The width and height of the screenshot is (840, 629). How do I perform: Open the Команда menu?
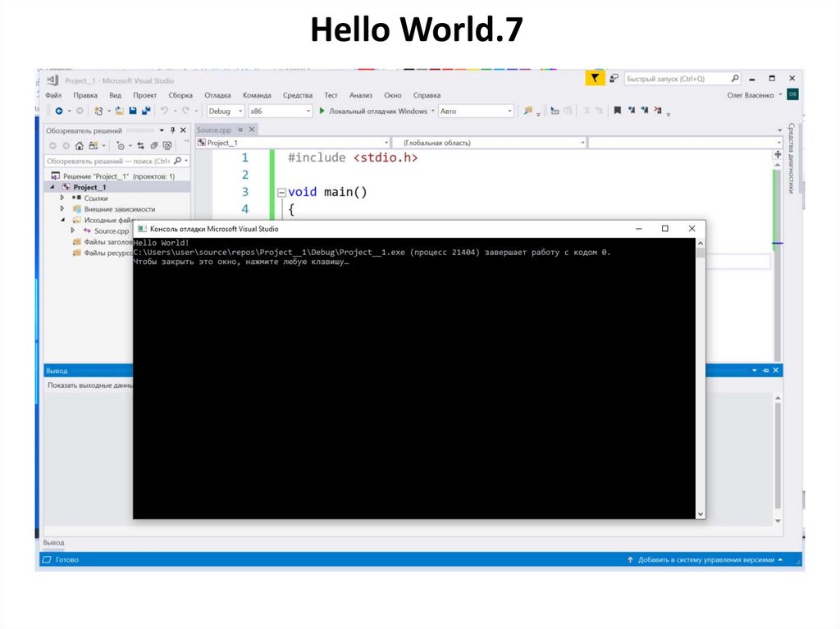coord(257,95)
